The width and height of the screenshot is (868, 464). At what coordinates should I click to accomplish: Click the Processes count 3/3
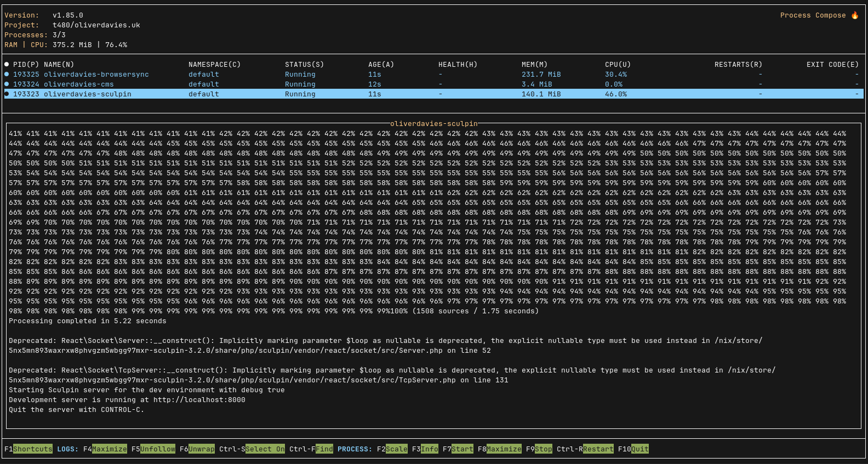tap(59, 35)
